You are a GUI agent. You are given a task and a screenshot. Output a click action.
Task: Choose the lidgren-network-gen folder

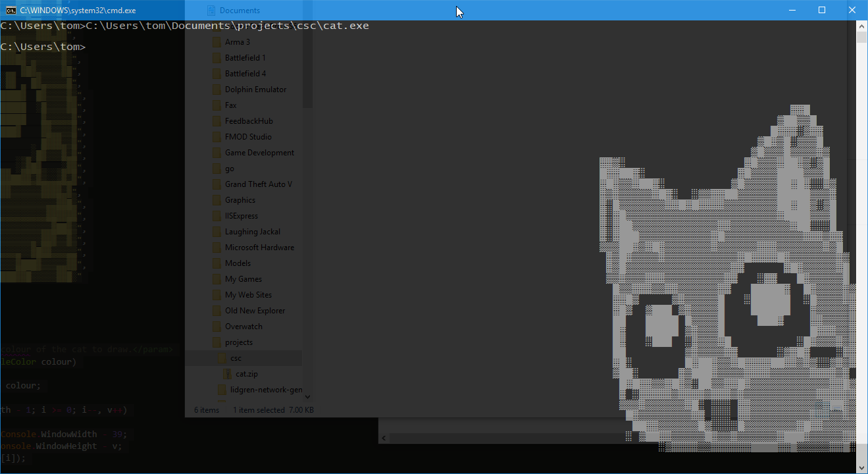pyautogui.click(x=266, y=390)
